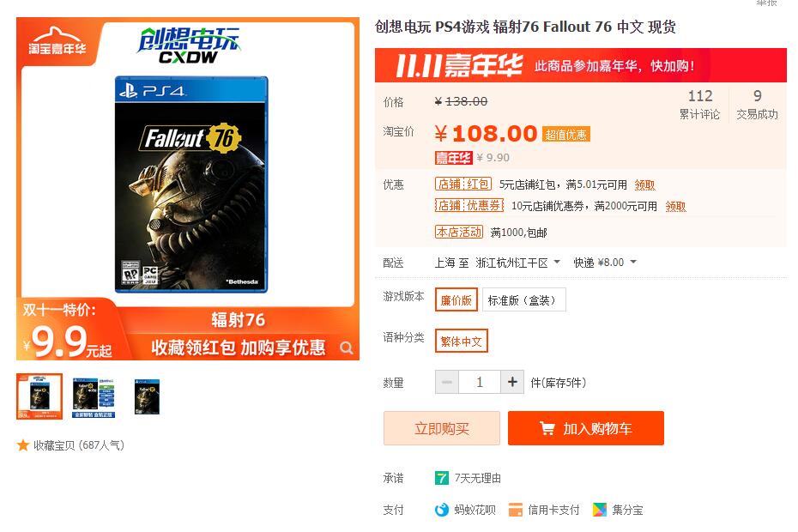The width and height of the screenshot is (798, 532).
Task: Click the credit card payment icon
Action: [x=516, y=510]
